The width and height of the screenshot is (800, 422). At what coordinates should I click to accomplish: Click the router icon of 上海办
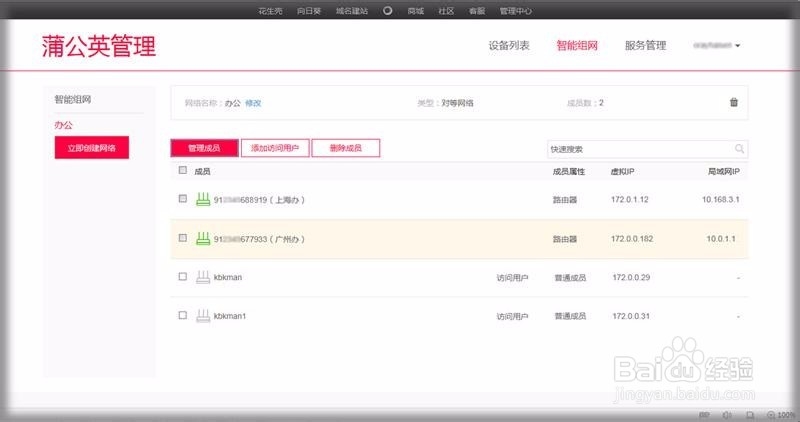203,199
